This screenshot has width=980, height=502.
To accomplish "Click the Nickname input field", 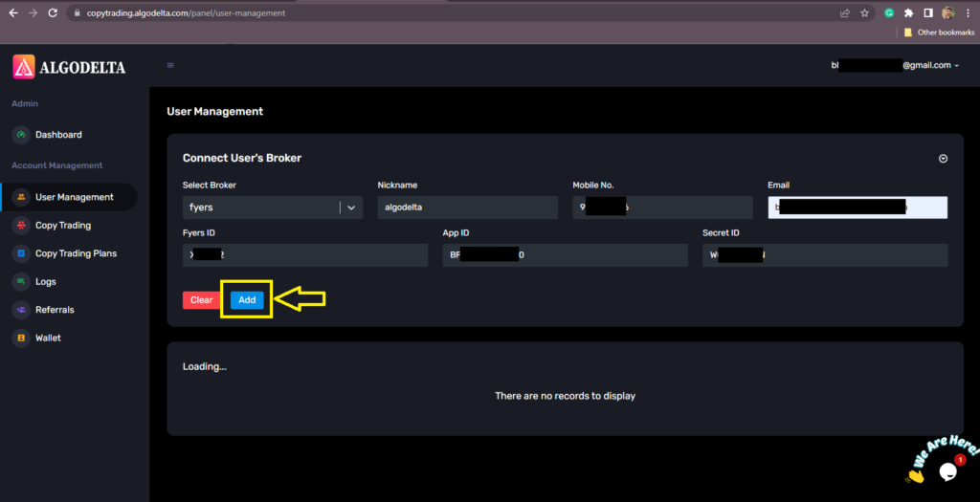I will tap(467, 207).
